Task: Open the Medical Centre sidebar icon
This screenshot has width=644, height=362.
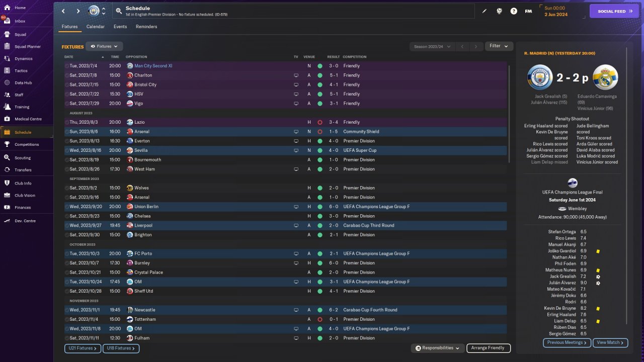Action: pyautogui.click(x=7, y=119)
